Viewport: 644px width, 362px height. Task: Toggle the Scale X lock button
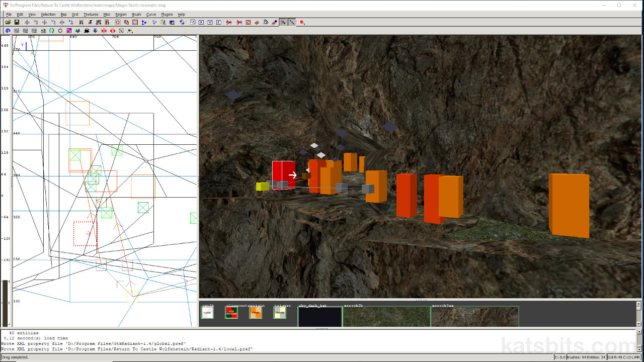(x=201, y=22)
